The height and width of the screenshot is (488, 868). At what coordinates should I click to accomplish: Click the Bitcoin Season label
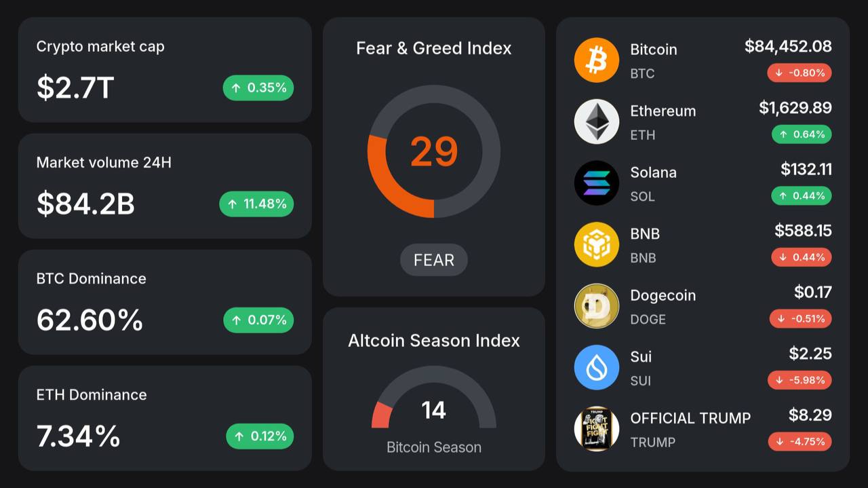pyautogui.click(x=434, y=447)
